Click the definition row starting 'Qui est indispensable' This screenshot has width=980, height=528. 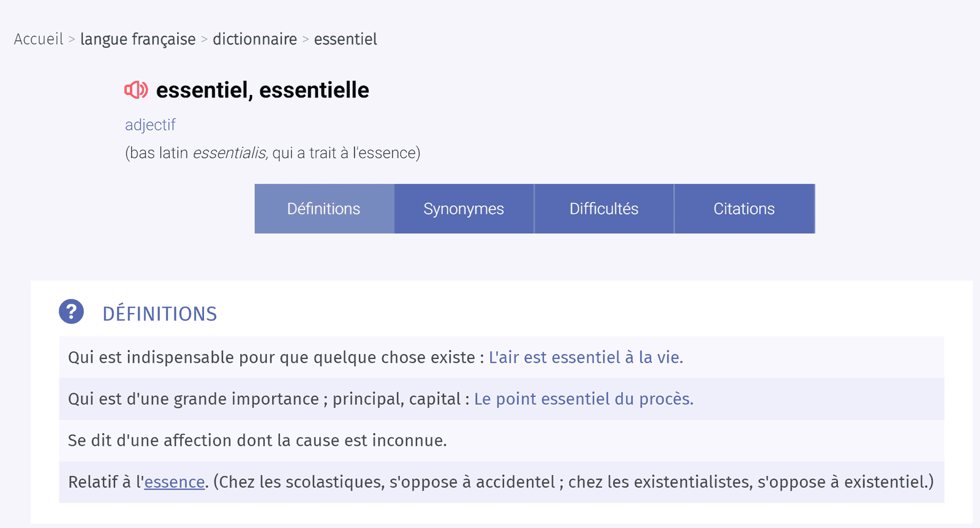(x=502, y=357)
